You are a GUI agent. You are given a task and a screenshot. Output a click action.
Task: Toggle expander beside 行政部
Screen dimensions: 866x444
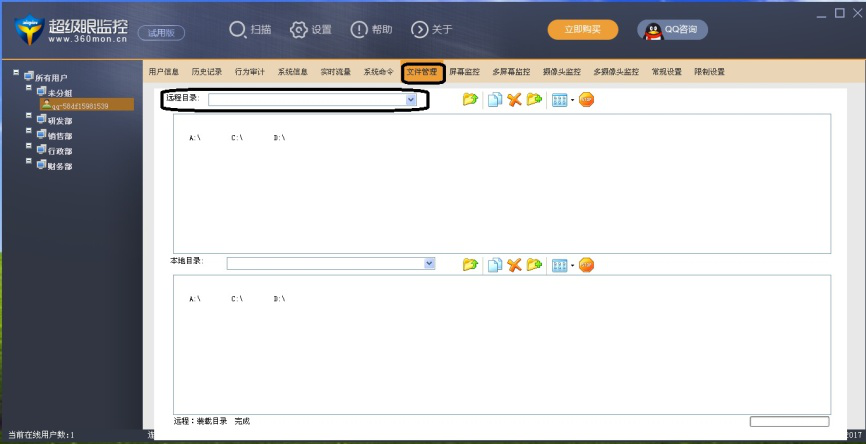29,146
